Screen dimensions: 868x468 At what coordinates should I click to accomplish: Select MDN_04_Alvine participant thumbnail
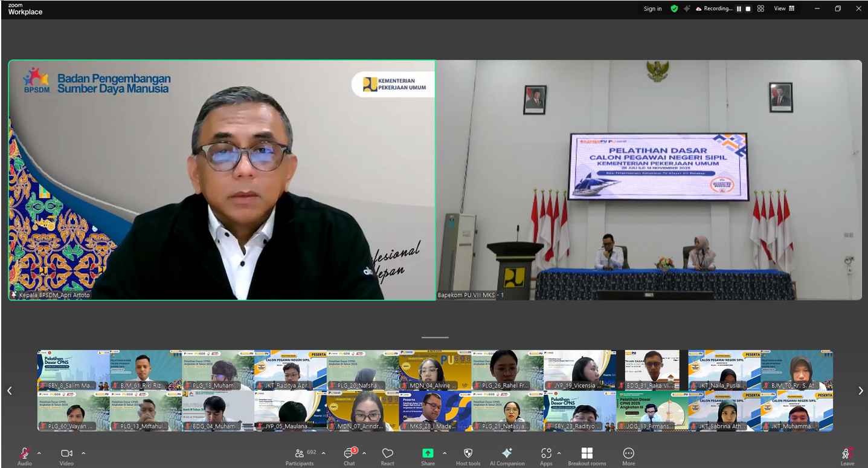435,370
